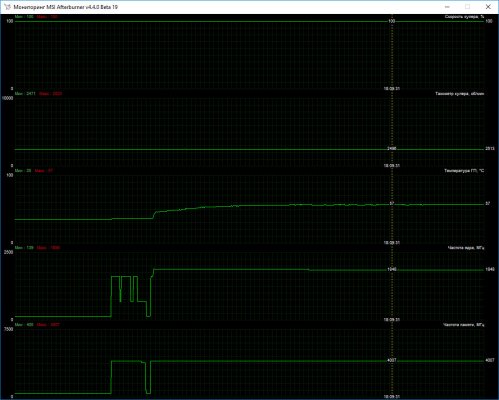Minimize the Afterburner monitoring window
The image size is (499, 400).
[x=447, y=7]
